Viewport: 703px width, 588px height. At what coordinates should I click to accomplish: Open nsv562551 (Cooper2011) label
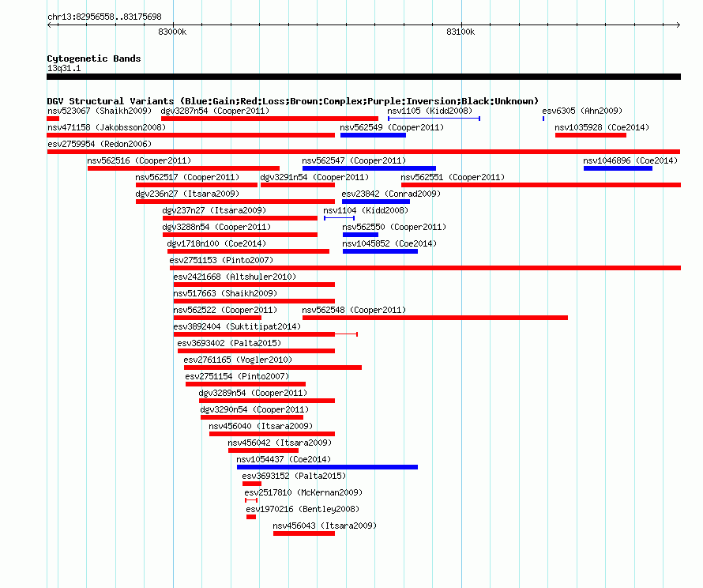(x=453, y=177)
